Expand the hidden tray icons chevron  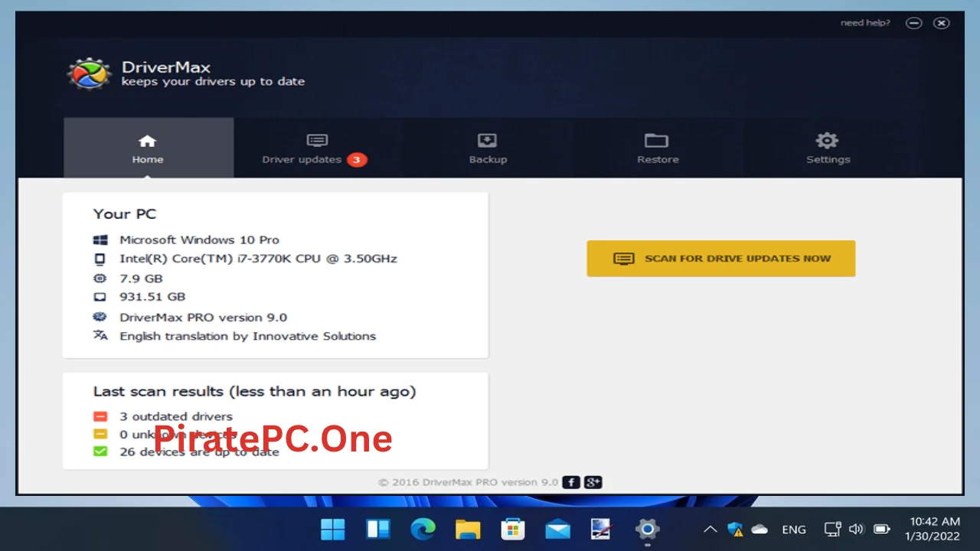point(710,529)
